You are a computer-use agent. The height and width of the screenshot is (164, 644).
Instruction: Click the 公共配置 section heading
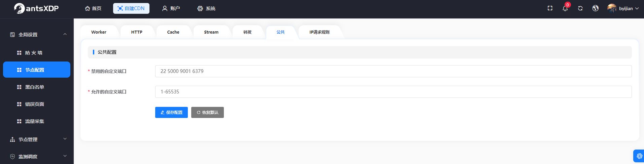(107, 52)
